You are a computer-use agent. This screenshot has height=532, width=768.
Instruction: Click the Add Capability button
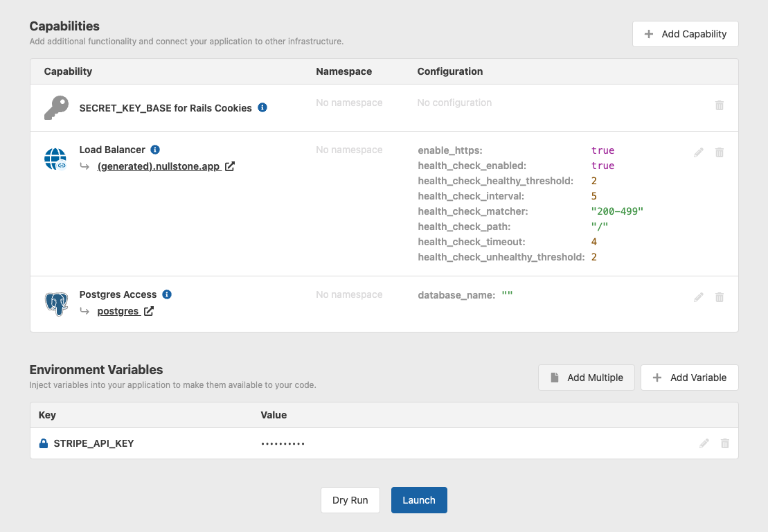pos(685,34)
